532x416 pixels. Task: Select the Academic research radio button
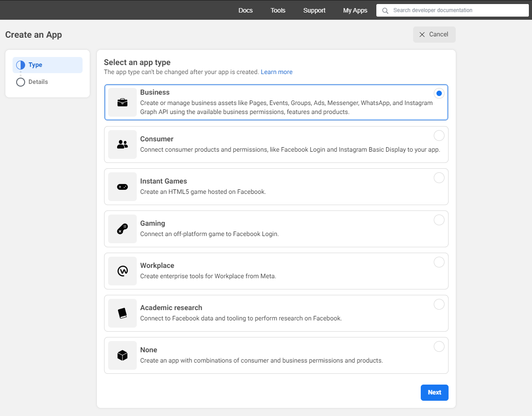[439, 304]
